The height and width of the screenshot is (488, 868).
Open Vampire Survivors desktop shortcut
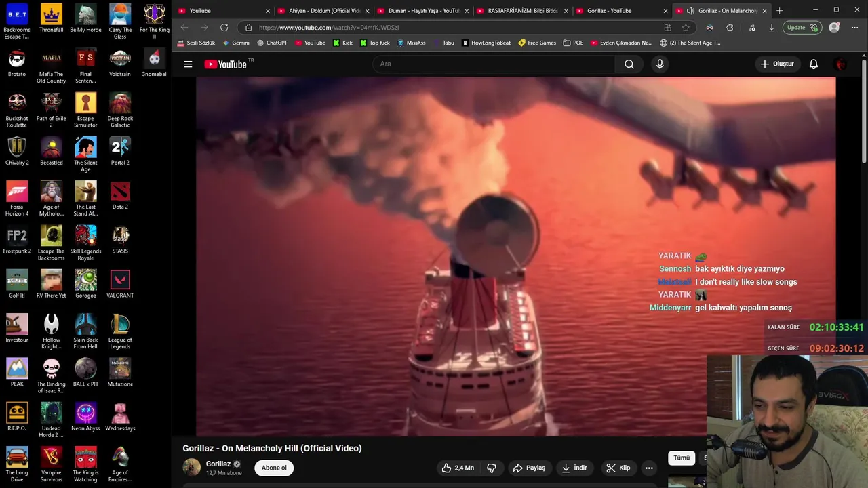tap(52, 465)
